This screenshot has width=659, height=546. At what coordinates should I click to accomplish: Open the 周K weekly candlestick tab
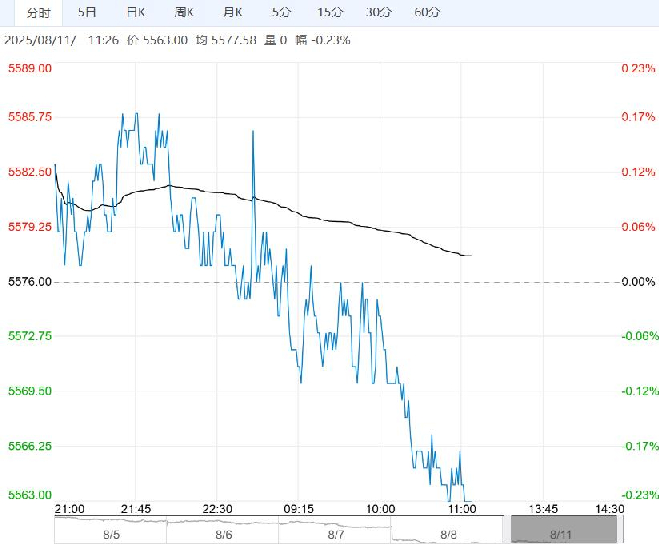(184, 12)
